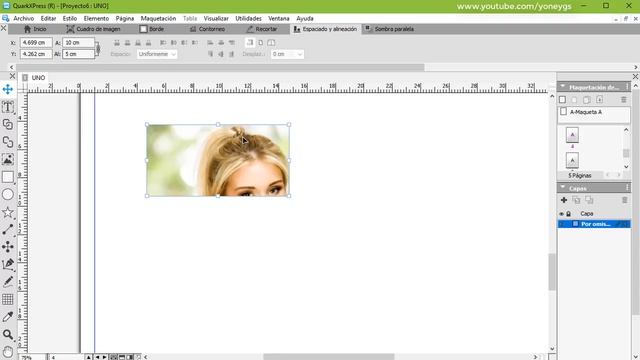This screenshot has width=640, height=360.
Task: Select the Rectangle Box tool
Action: [8, 177]
